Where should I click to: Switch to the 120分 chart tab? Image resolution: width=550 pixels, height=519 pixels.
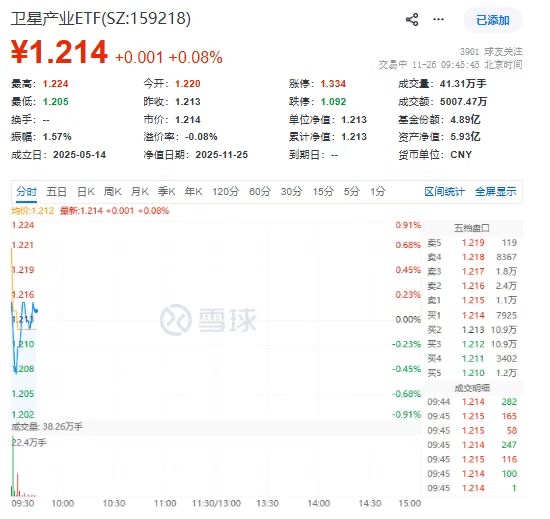point(226,191)
